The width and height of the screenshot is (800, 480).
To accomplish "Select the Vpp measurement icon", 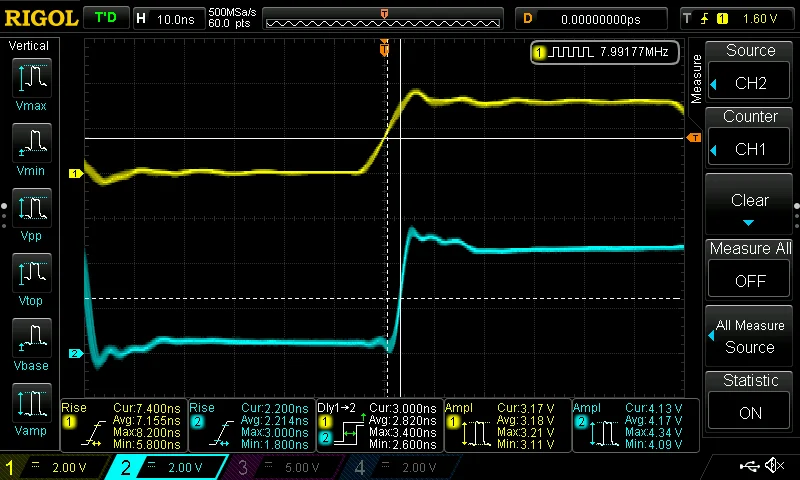I will pos(31,208).
